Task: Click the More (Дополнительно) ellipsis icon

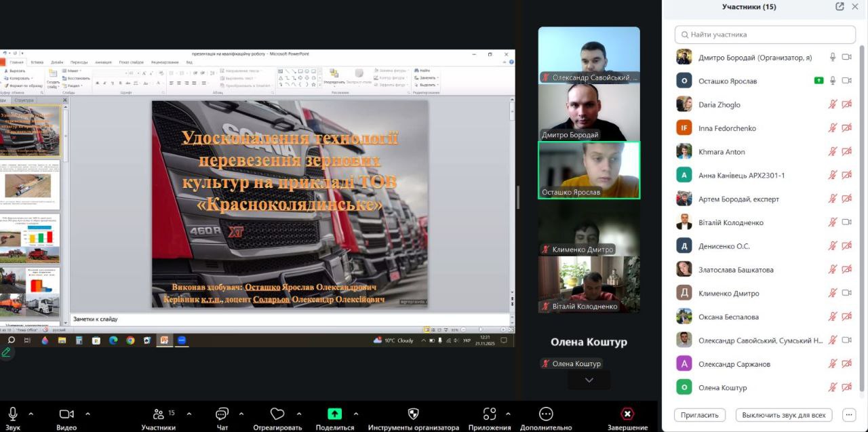Action: (x=546, y=414)
